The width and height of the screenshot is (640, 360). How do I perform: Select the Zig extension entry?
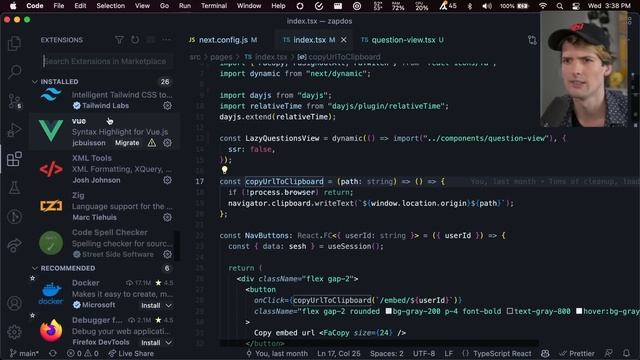coord(104,206)
